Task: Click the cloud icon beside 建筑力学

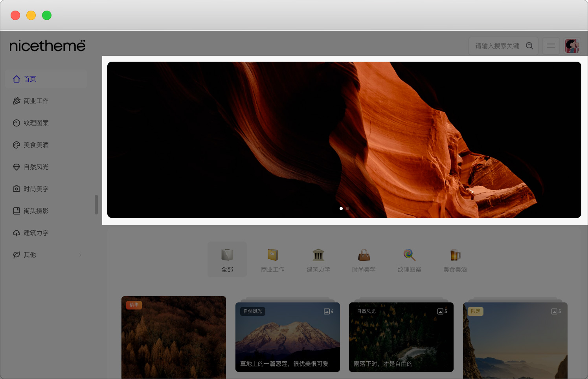Action: pos(17,233)
